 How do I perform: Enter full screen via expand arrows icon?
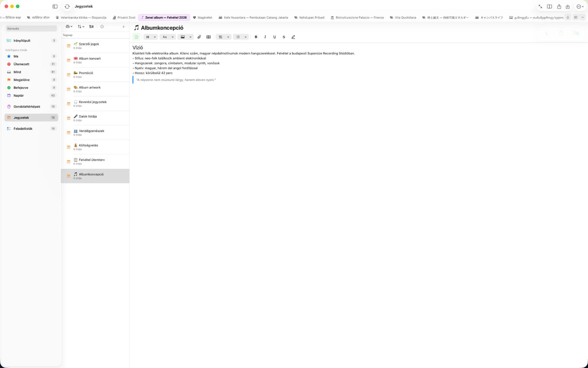click(540, 7)
